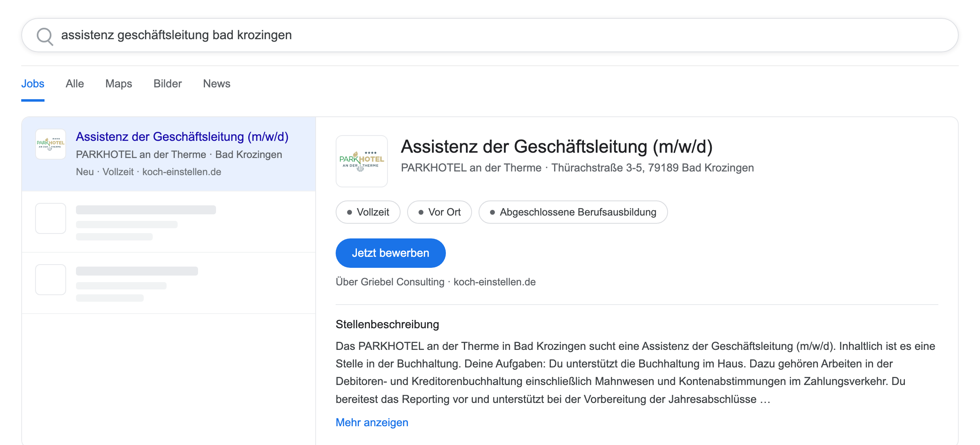
Task: Expand the description with Mehr anzeigen
Action: (x=372, y=423)
